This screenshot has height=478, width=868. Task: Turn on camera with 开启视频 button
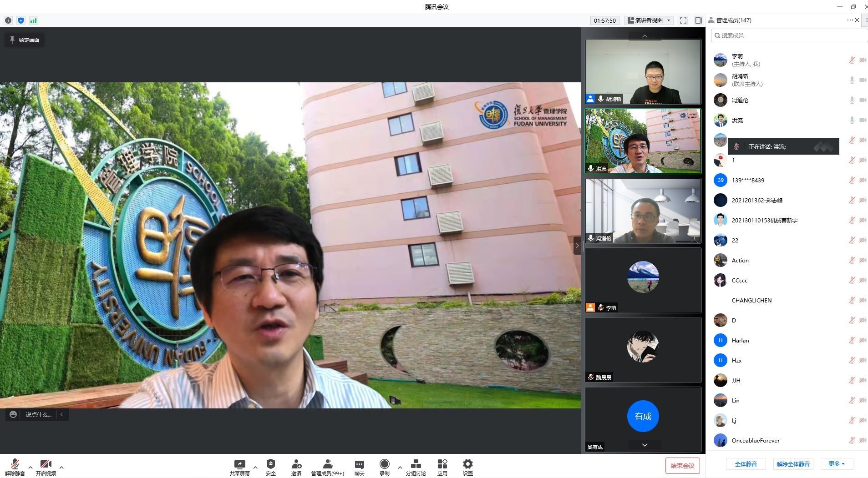(46, 464)
